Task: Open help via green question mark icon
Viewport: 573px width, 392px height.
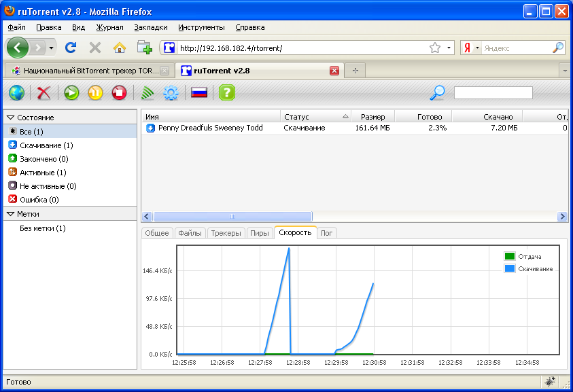Action: click(226, 93)
